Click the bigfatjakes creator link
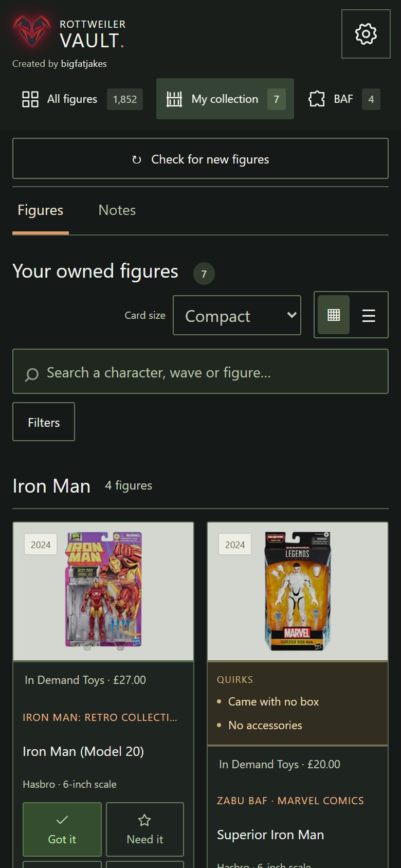 click(x=84, y=64)
